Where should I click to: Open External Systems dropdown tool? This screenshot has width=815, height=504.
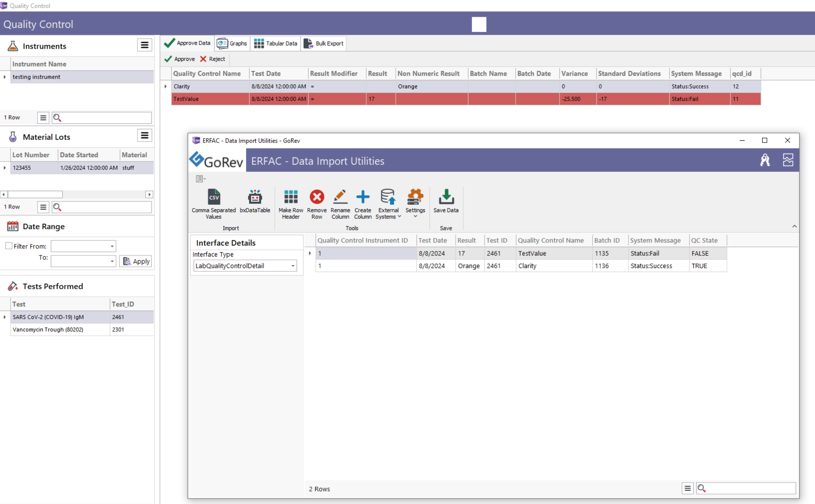click(388, 204)
